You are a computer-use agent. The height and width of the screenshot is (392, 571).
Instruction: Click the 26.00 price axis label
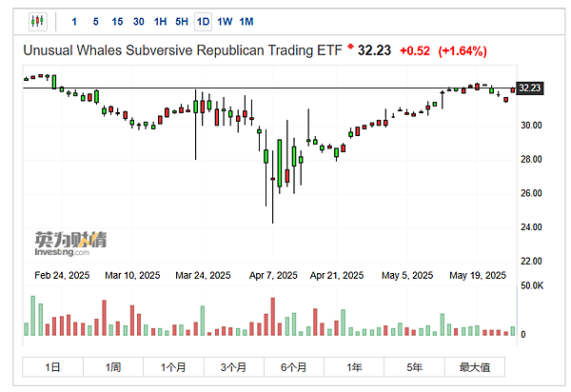pos(531,193)
